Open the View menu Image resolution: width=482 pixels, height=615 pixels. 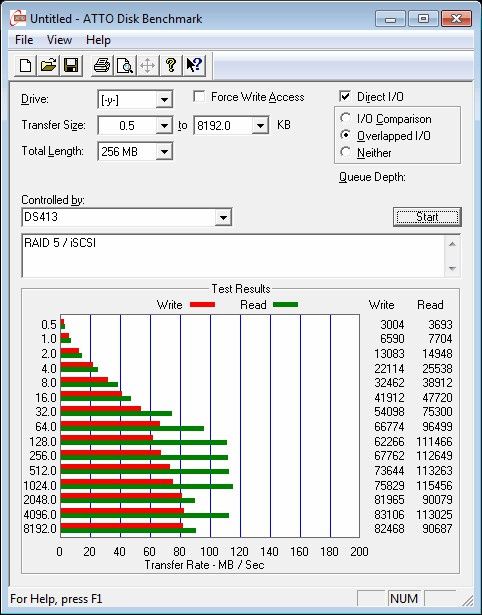point(59,40)
